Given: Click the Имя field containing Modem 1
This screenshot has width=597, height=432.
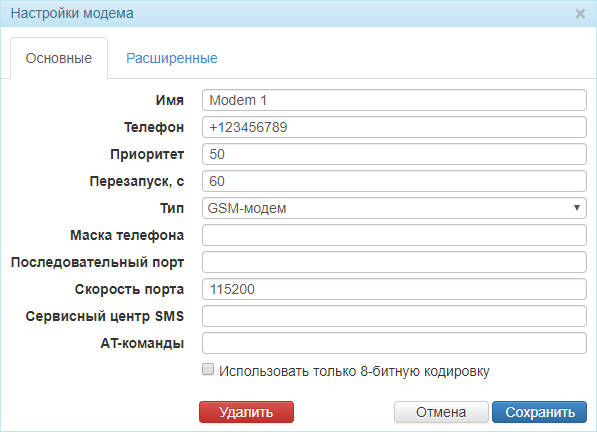Looking at the screenshot, I should (394, 100).
